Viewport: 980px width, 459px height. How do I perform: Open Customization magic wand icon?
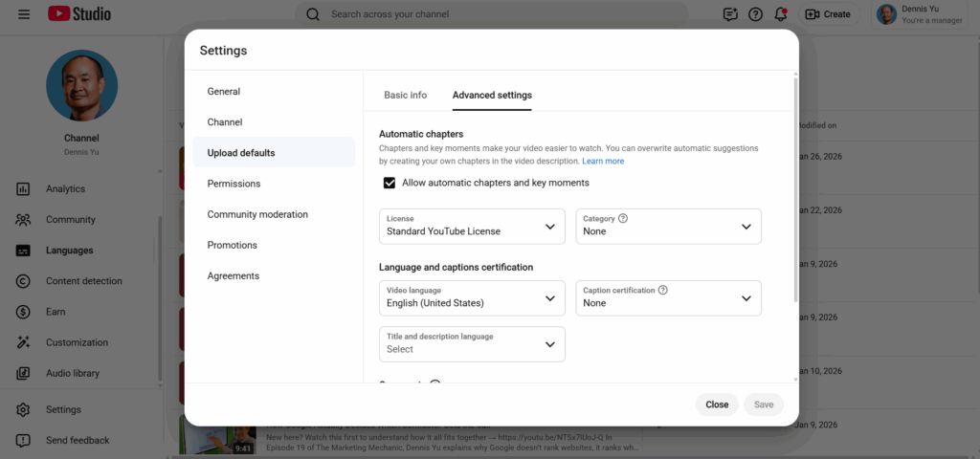click(x=24, y=342)
